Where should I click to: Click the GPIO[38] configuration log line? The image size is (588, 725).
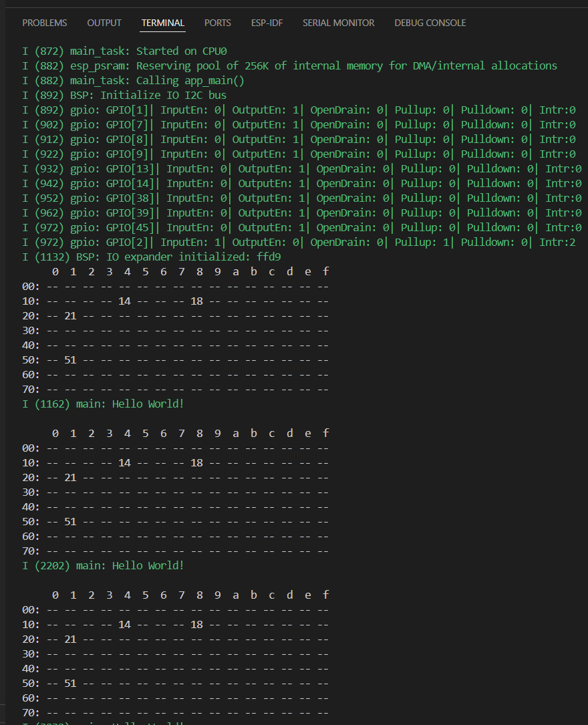301,198
